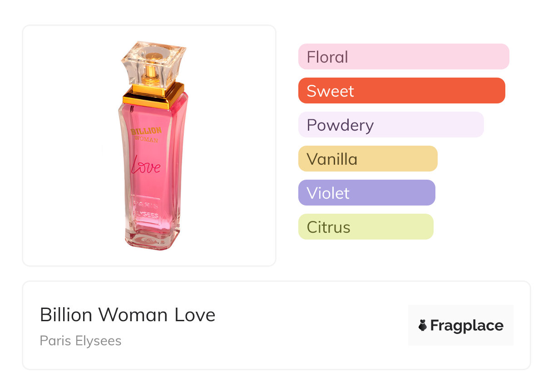Open the 'Billion Woman Love' fragrance title
This screenshot has width=553, height=392.
pos(128,315)
